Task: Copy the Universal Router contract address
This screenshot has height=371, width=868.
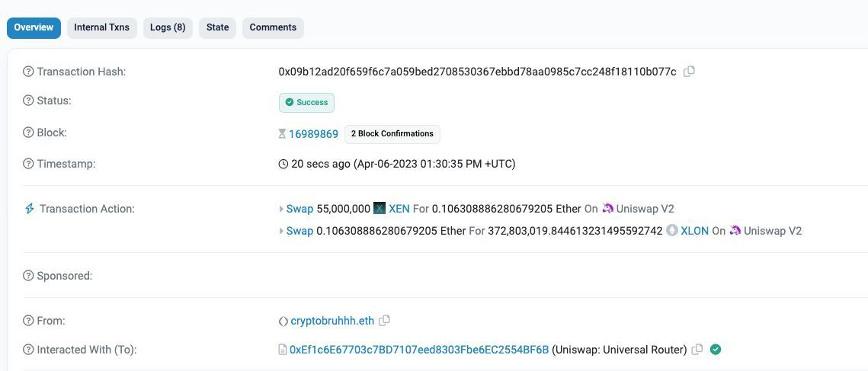Action: click(697, 350)
